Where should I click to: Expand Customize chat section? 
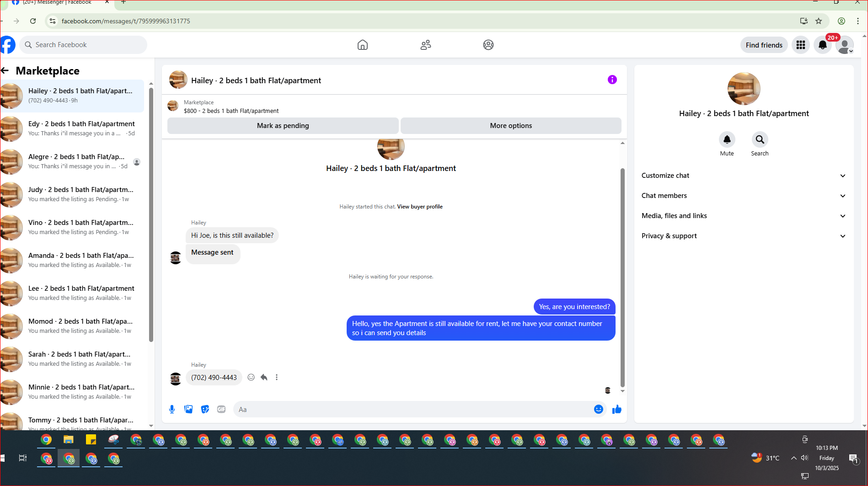744,176
